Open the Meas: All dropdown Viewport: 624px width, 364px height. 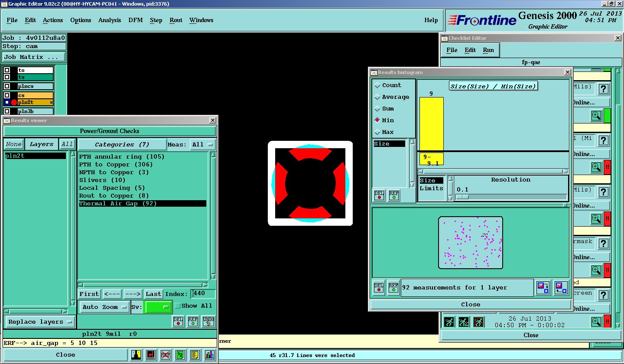(203, 144)
